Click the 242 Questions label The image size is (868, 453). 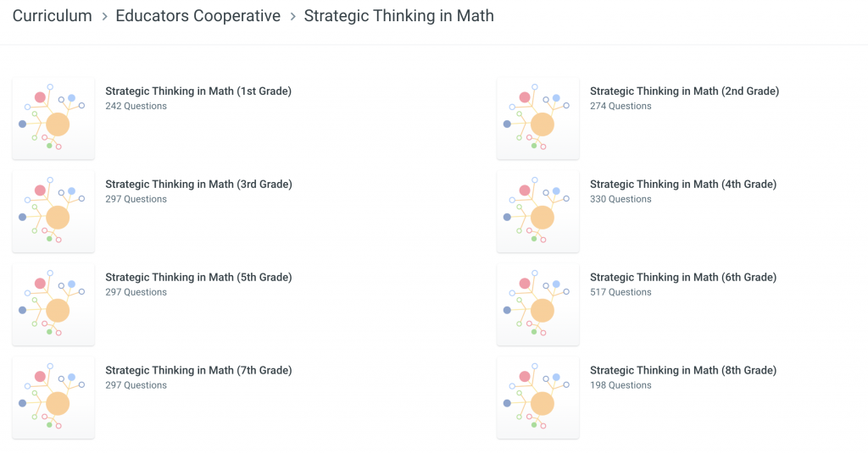point(136,106)
